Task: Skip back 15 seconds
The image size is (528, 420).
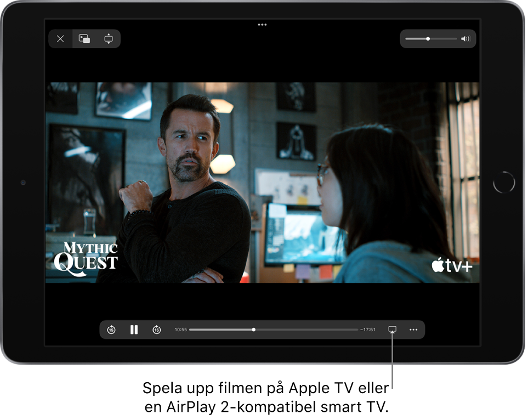Action: [111, 330]
